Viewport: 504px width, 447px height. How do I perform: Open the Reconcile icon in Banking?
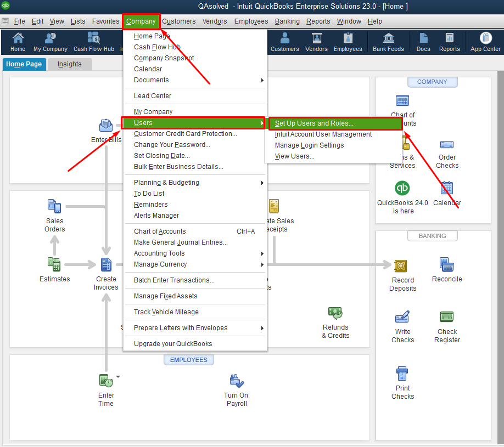coord(447,269)
